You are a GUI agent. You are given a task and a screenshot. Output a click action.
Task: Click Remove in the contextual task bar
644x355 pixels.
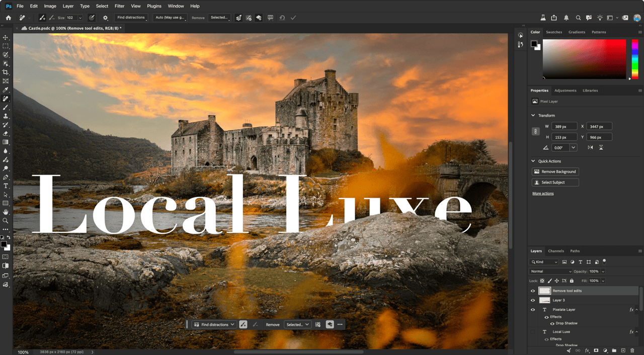click(x=273, y=325)
